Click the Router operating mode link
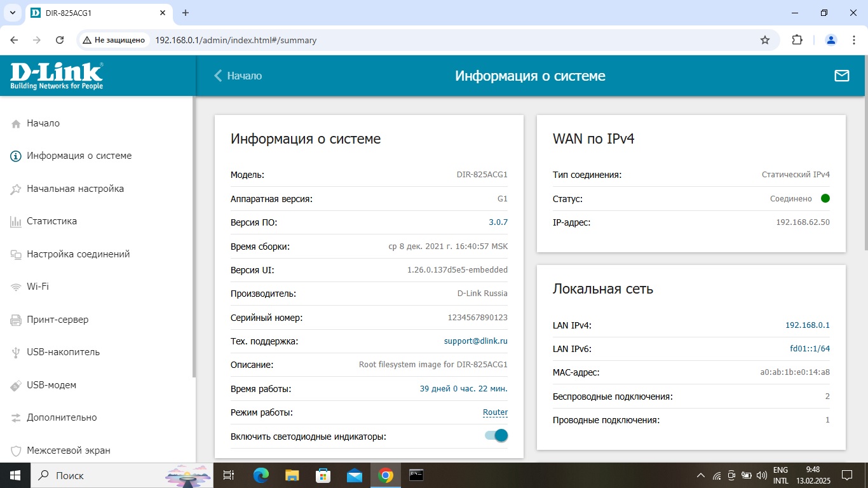 coord(496,412)
